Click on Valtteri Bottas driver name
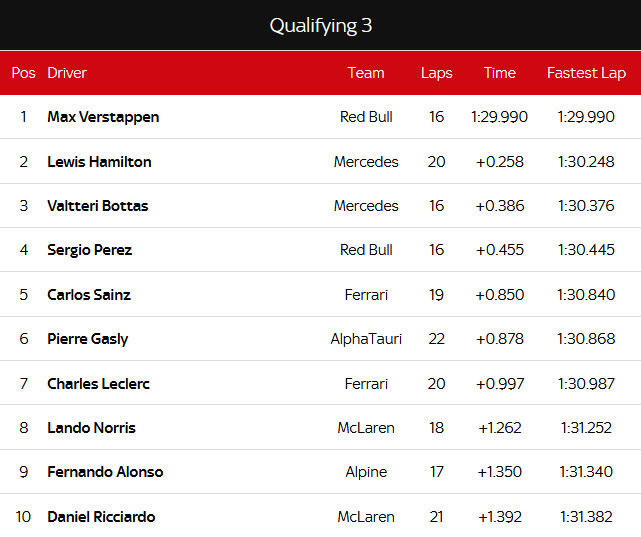Image resolution: width=641 pixels, height=537 pixels. coord(97,206)
